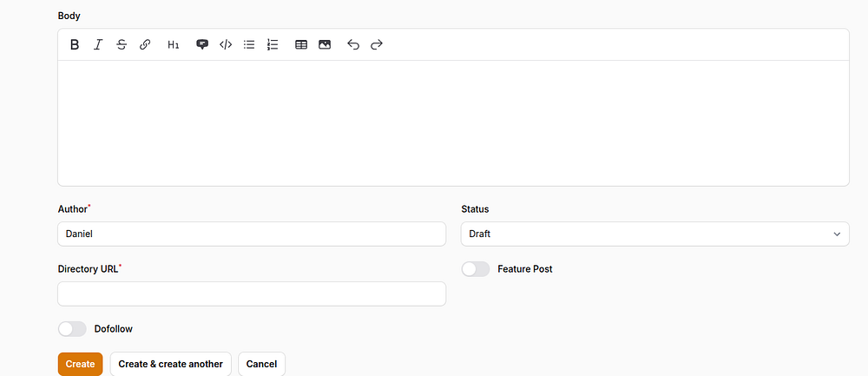Insert a link in the Body
868x376 pixels.
(x=145, y=44)
